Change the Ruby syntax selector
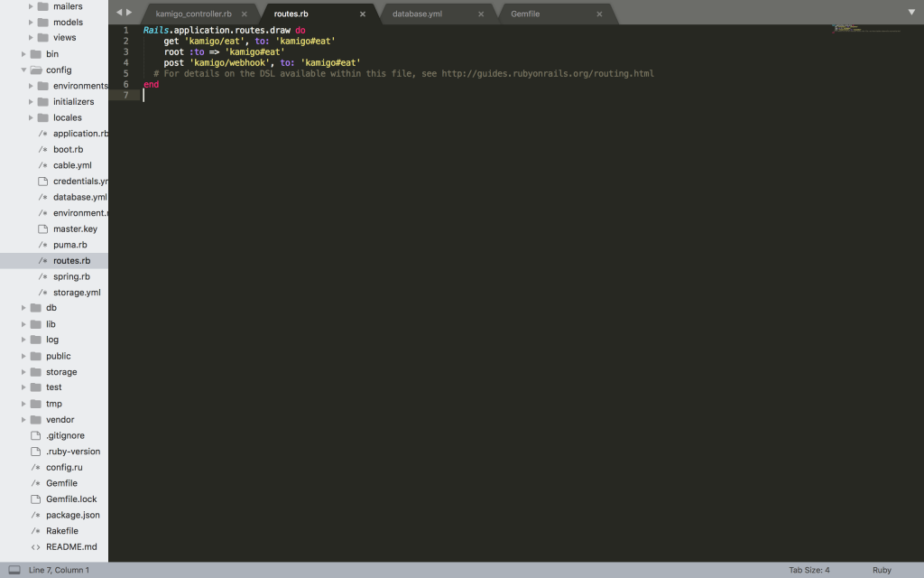 tap(882, 571)
